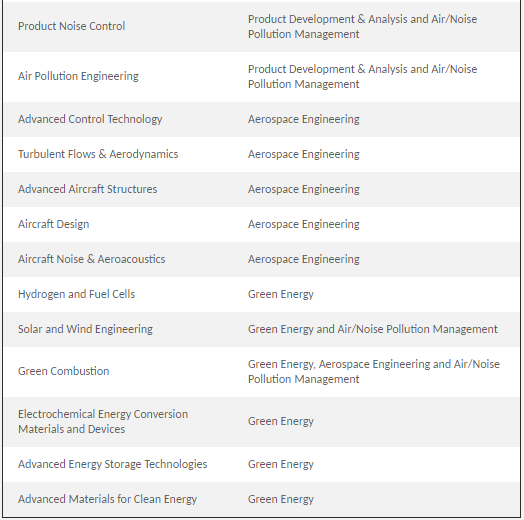Click Advanced Energy Storage Technologies entry
Viewport: 524px width, 520px height.
113,464
